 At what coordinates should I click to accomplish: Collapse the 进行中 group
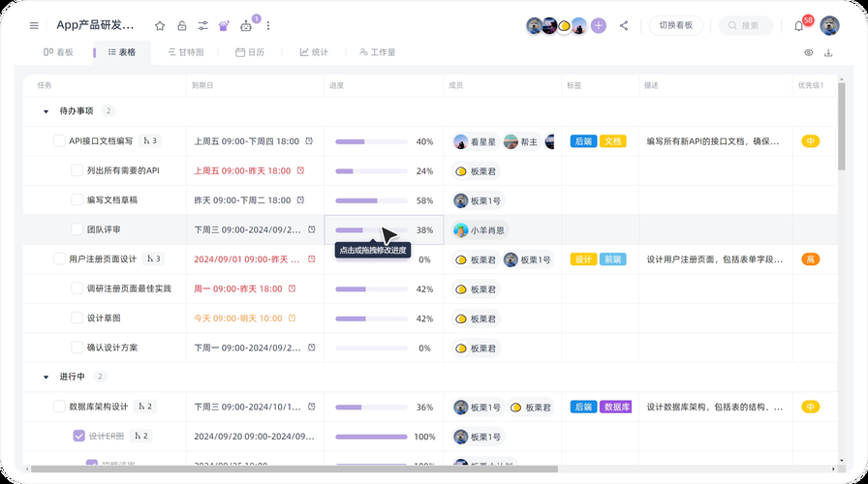(46, 377)
